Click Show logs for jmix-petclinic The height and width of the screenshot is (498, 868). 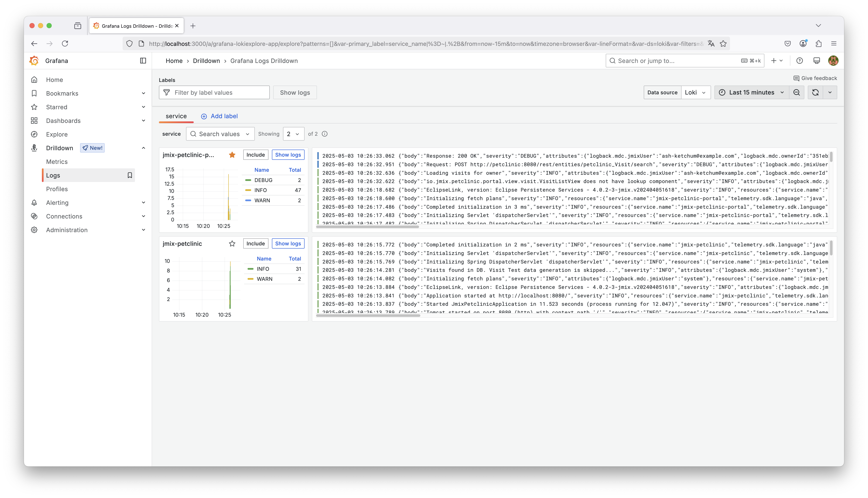pos(288,243)
